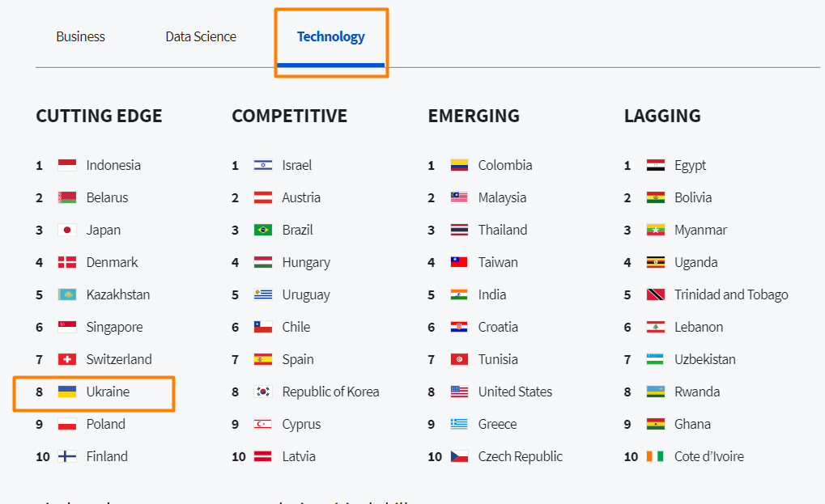Click the Trinidad and Tobago flag
This screenshot has height=504, width=825.
pos(656,294)
